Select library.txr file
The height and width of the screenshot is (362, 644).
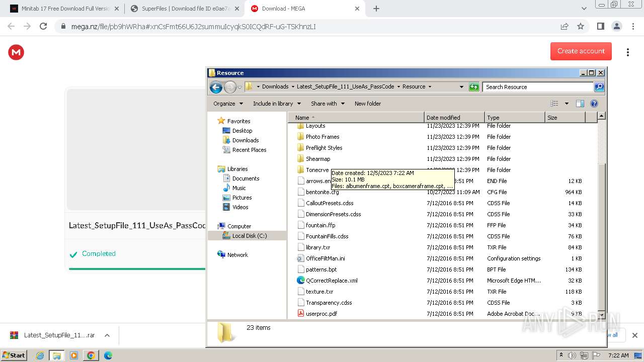[318, 247]
